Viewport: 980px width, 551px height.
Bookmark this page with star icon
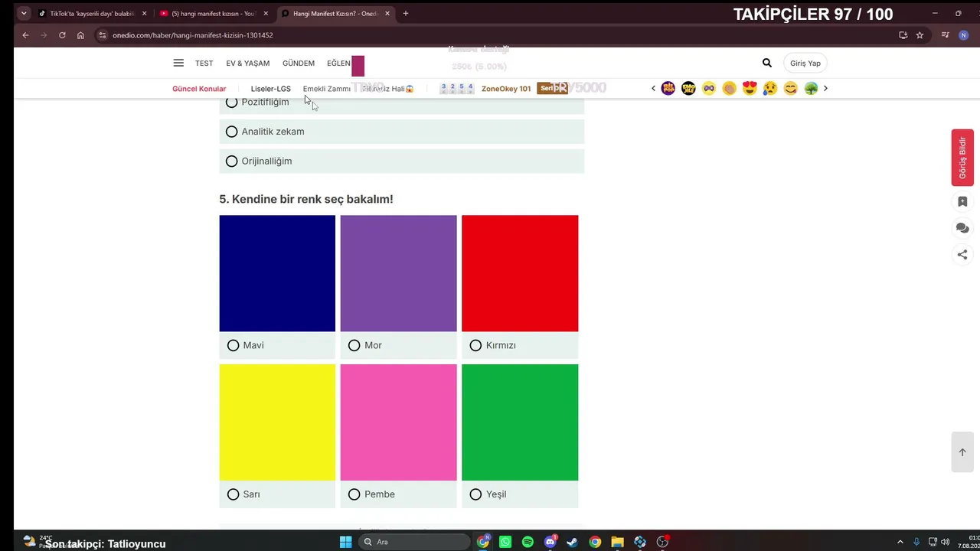click(x=920, y=35)
